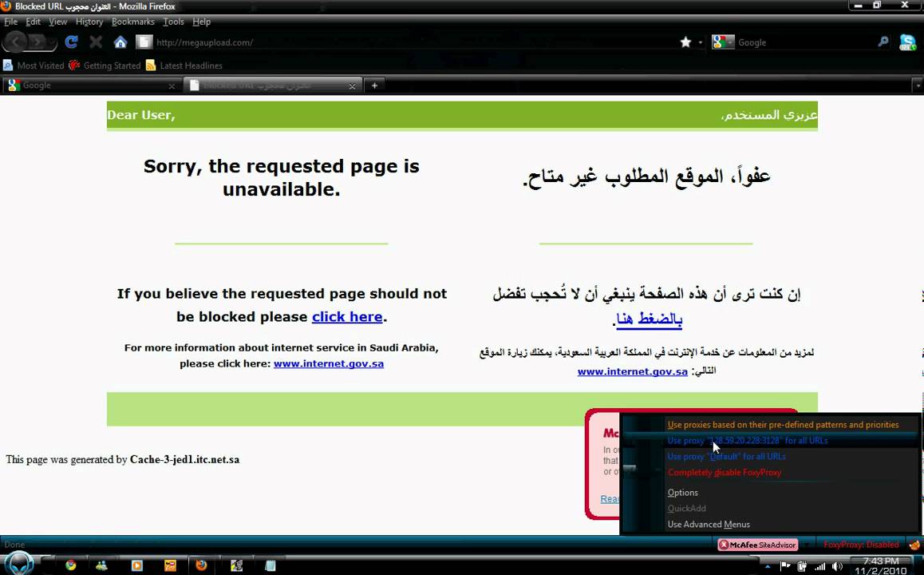The width and height of the screenshot is (924, 575).
Task: Choose 'Use Advanced Menus' in FoxyProxy menu
Action: point(709,524)
